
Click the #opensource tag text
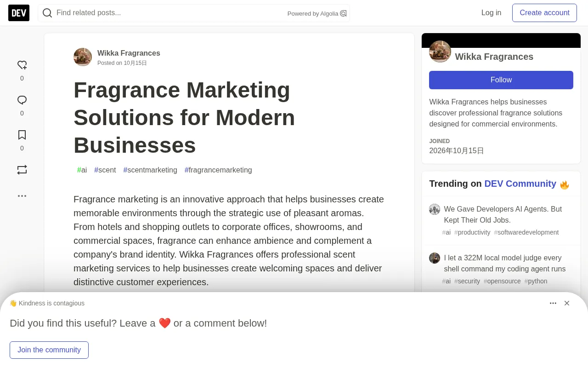click(502, 282)
